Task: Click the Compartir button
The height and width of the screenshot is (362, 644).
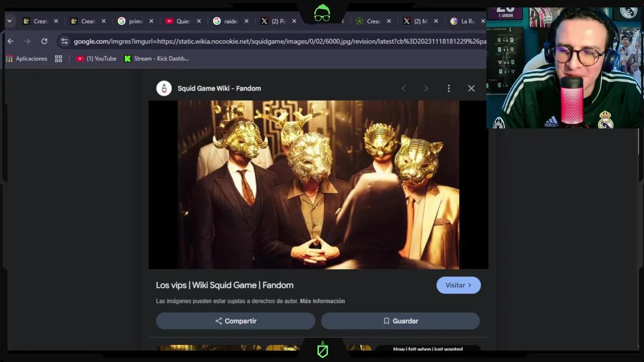Action: pyautogui.click(x=235, y=321)
